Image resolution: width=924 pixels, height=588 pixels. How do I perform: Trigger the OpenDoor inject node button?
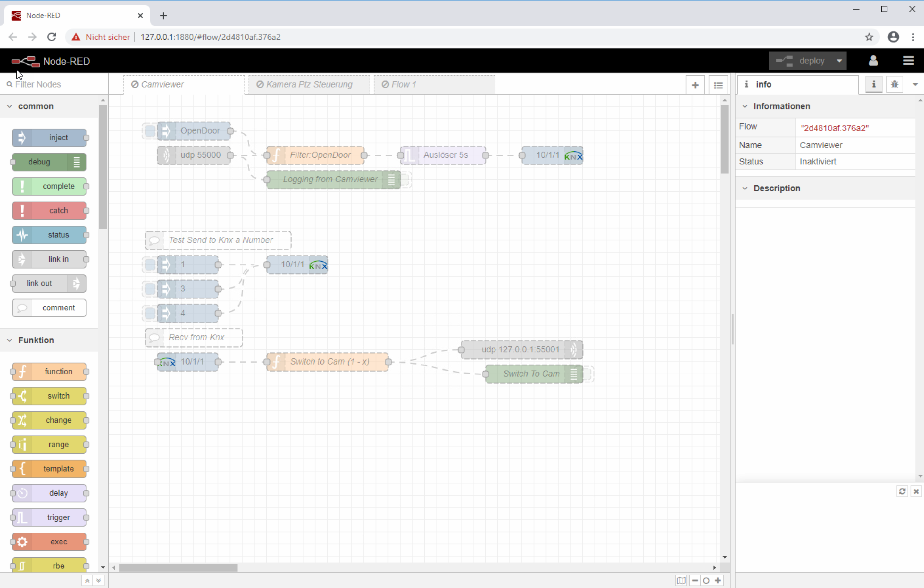click(x=150, y=131)
